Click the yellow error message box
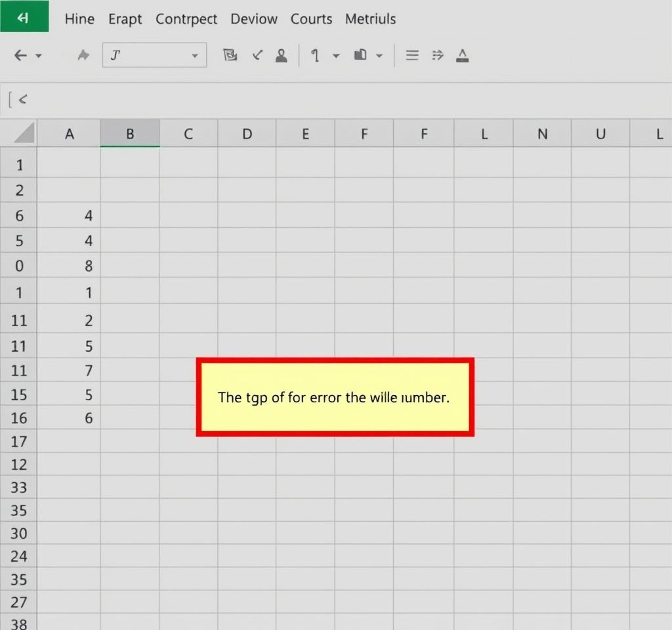 [x=335, y=397]
